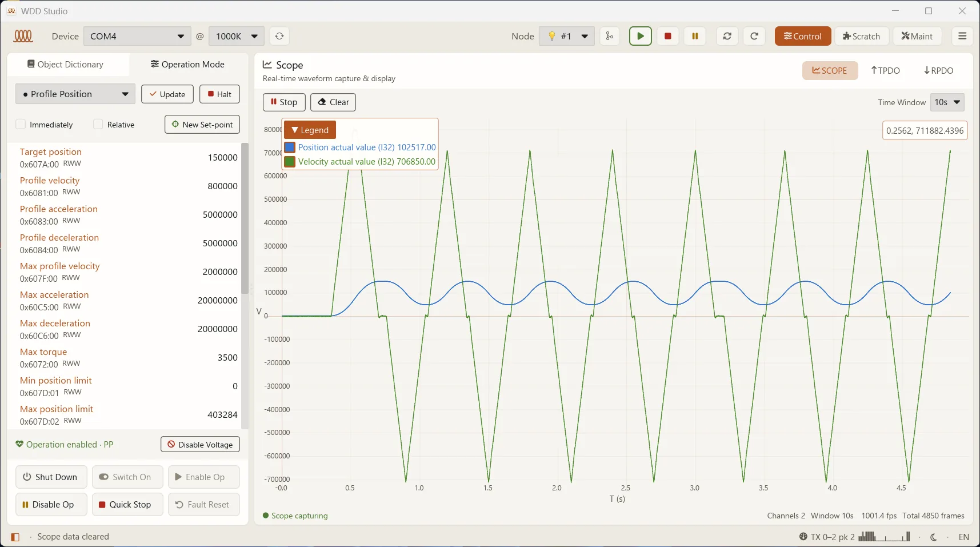Toggle dark mode moon icon
This screenshot has width=980, height=547.
pyautogui.click(x=934, y=537)
